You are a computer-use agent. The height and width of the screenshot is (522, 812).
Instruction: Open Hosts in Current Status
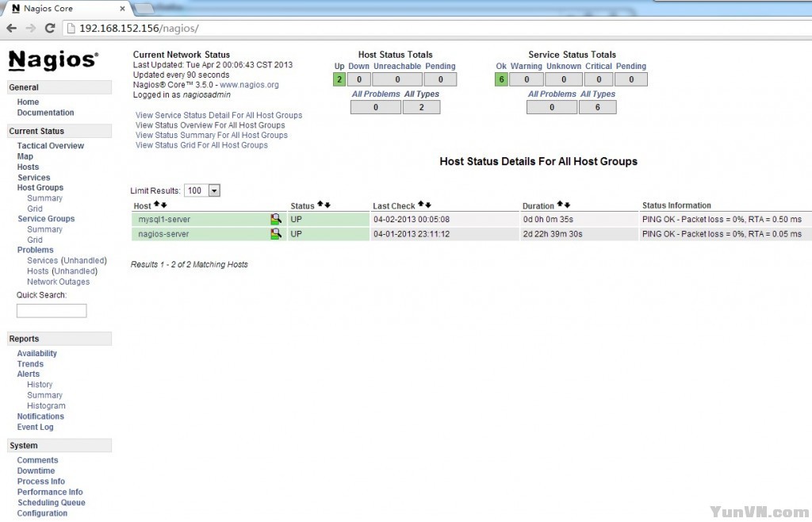pyautogui.click(x=28, y=167)
